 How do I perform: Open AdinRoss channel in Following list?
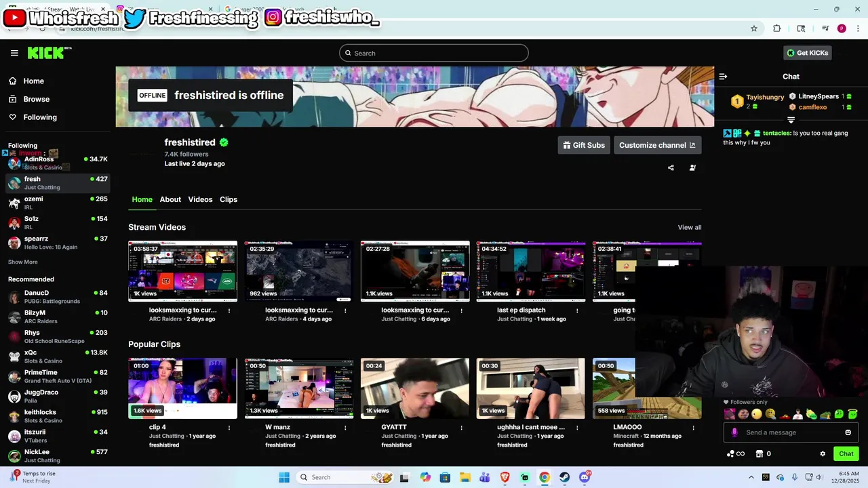click(58, 163)
